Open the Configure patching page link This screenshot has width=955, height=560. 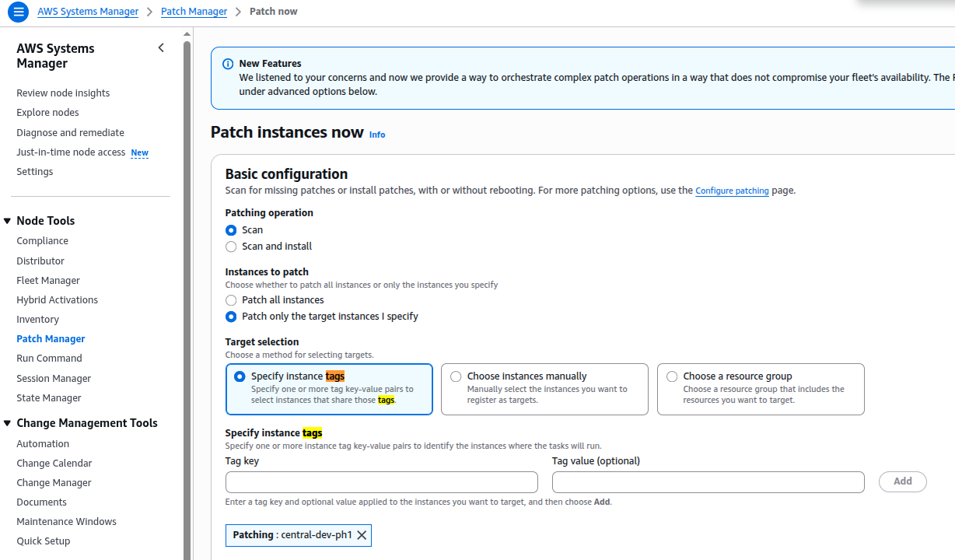pyautogui.click(x=732, y=191)
